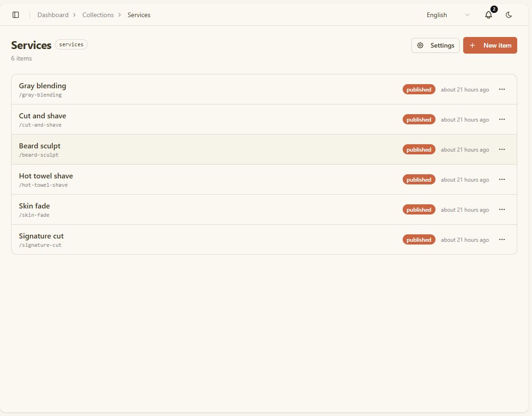Viewport: 532px width, 416px height.
Task: Click the gear icon in Settings button
Action: tap(420, 45)
